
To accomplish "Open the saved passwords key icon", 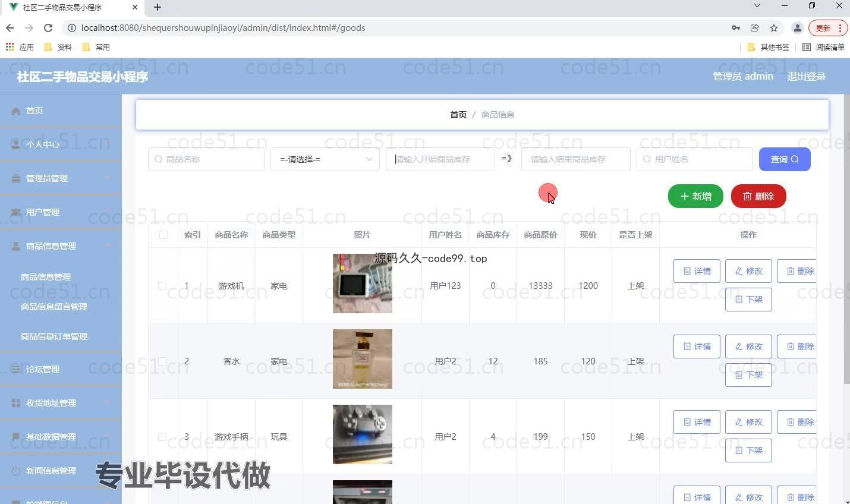I will 736,28.
